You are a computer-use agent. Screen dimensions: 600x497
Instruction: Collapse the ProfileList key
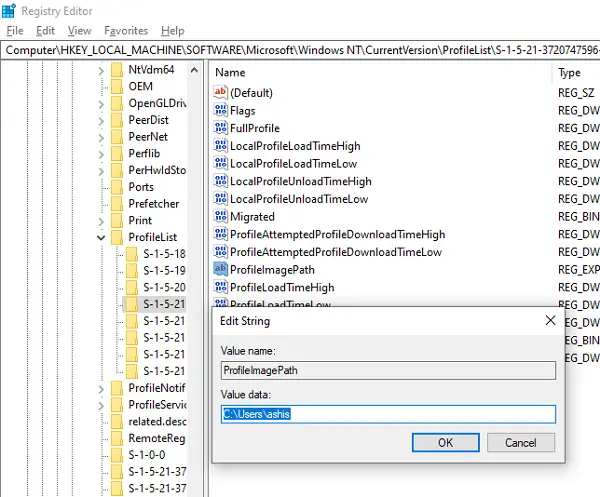pos(101,238)
